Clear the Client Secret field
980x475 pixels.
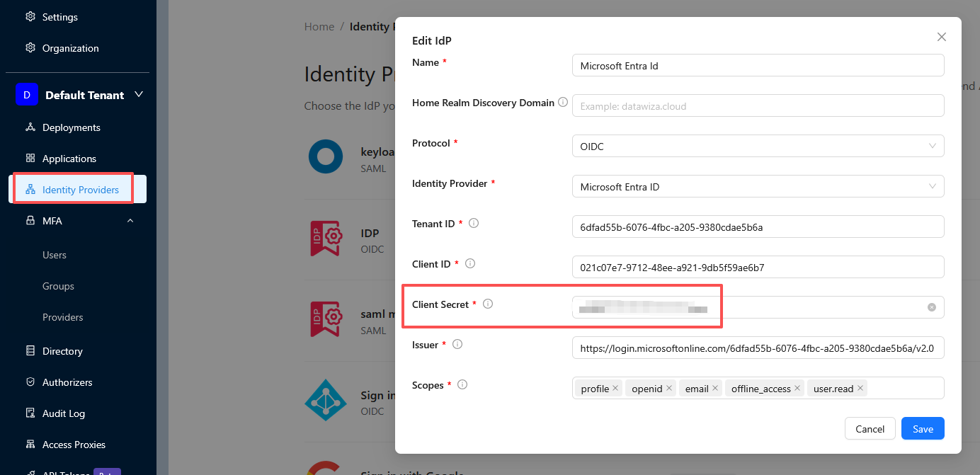point(932,307)
